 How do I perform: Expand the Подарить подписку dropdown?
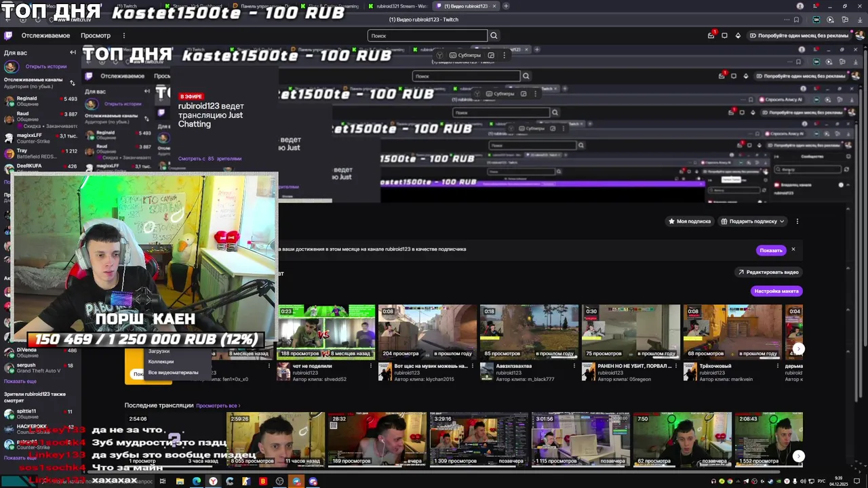pos(782,221)
